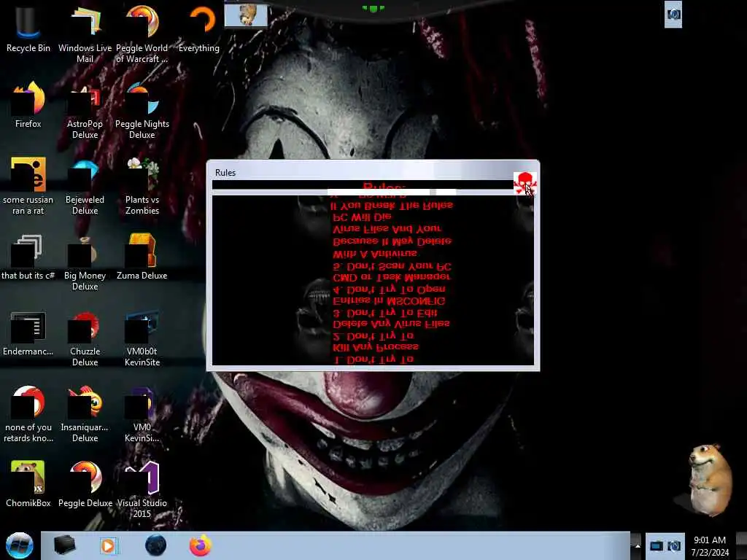The height and width of the screenshot is (560, 747).
Task: Select VM0b0t KevinSite desktop icon
Action: pyautogui.click(x=142, y=338)
